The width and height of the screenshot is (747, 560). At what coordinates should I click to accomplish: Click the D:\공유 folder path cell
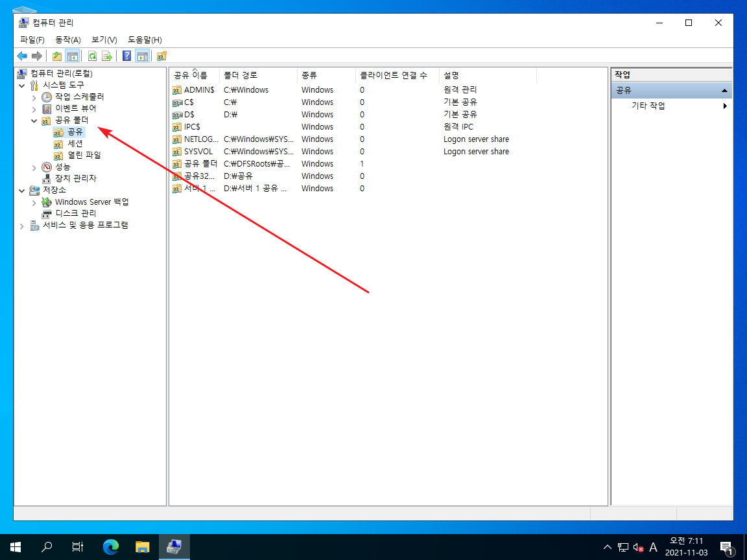(x=238, y=176)
